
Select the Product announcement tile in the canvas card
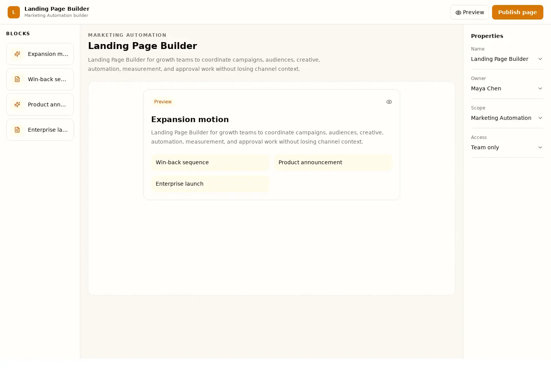pos(333,162)
